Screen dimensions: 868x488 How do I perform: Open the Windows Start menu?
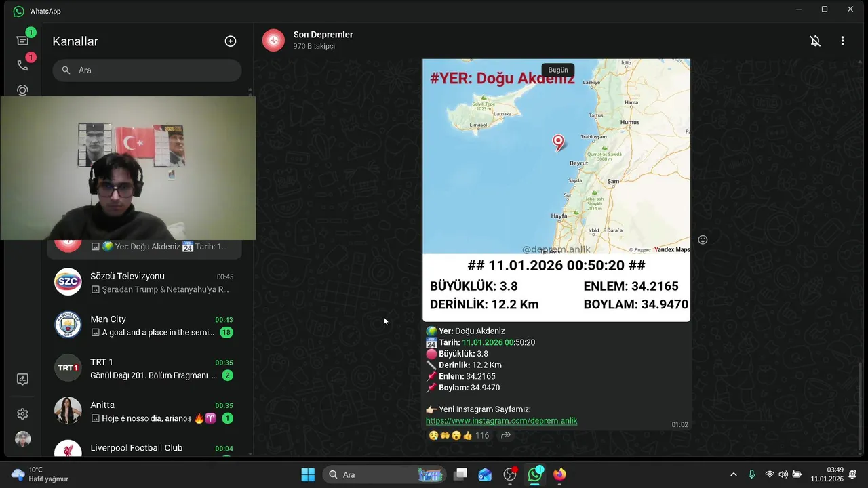point(308,474)
